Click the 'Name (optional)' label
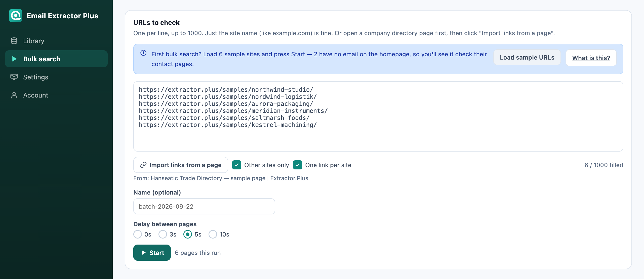The image size is (644, 279). [157, 192]
